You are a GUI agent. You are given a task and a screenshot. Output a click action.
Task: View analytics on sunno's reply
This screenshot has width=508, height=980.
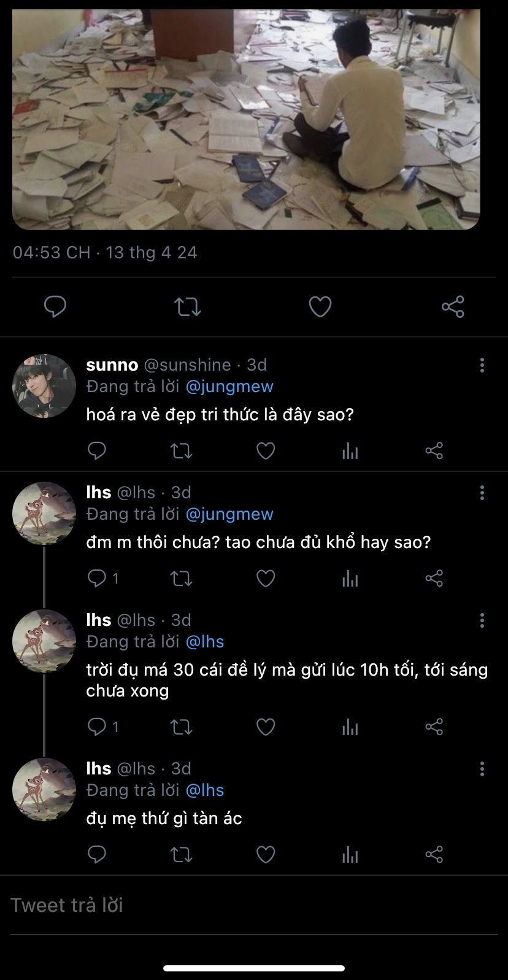350,451
